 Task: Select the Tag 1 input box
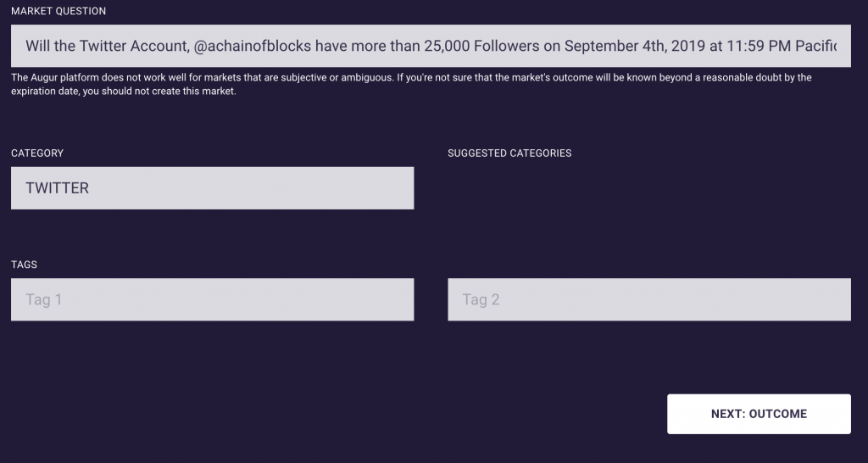(213, 299)
